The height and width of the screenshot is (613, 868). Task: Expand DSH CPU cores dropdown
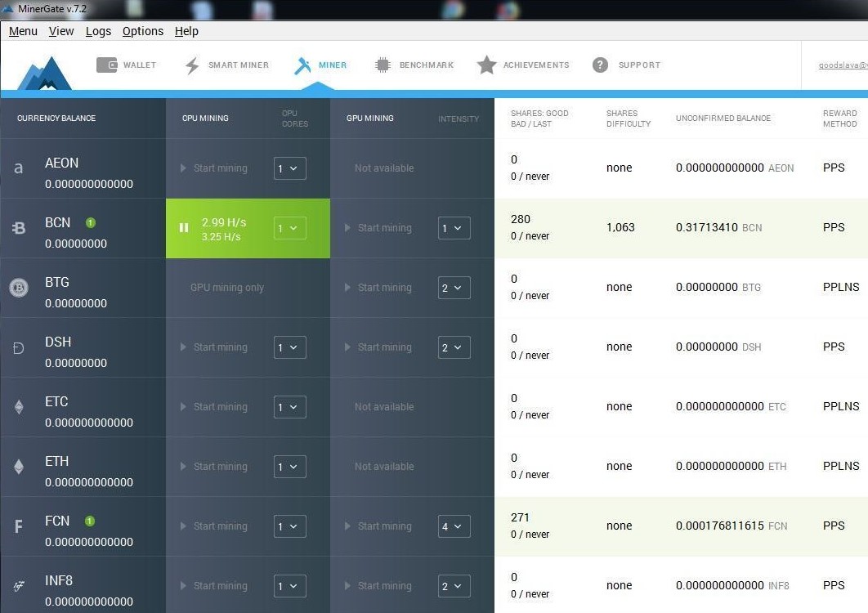click(x=289, y=347)
